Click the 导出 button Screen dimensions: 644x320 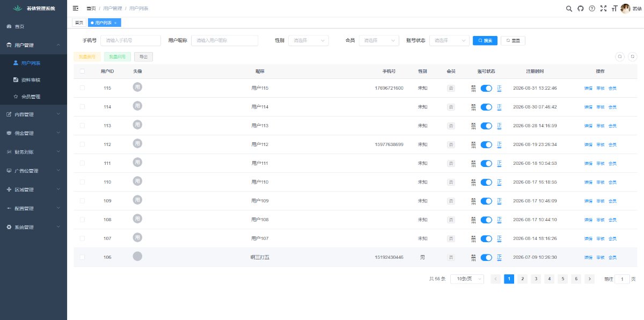(143, 56)
